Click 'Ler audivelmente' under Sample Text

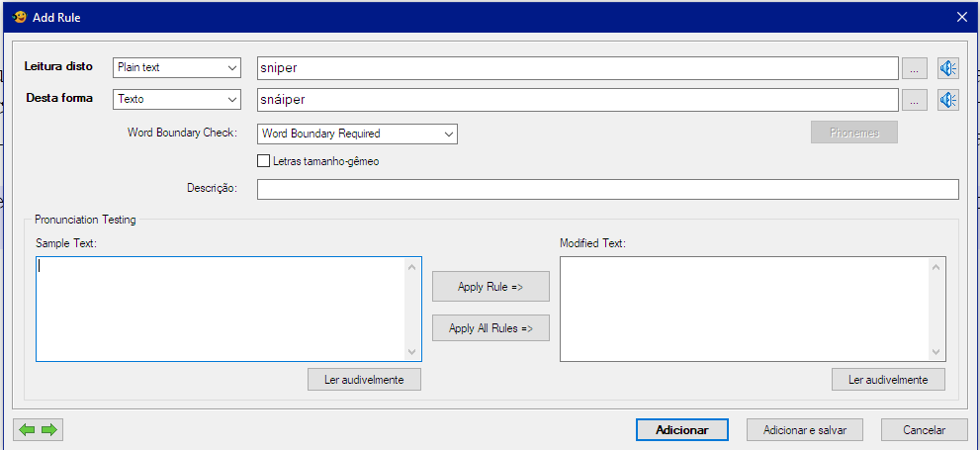click(x=364, y=380)
